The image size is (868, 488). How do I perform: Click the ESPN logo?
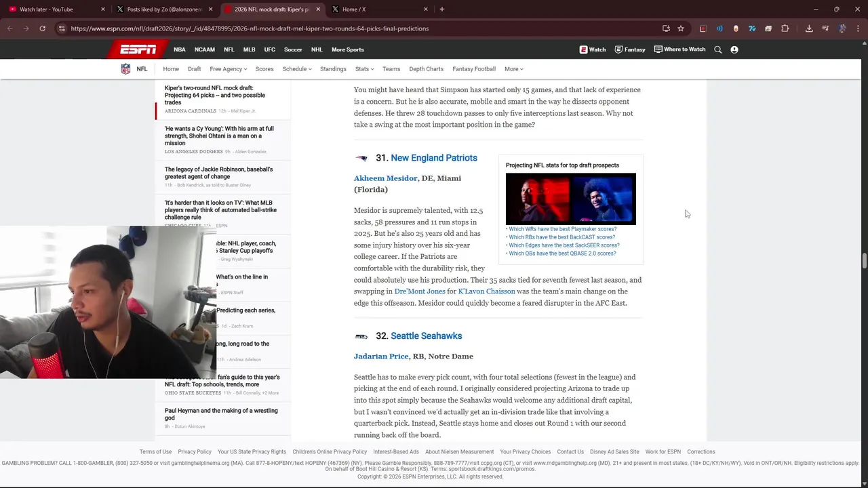coord(138,49)
